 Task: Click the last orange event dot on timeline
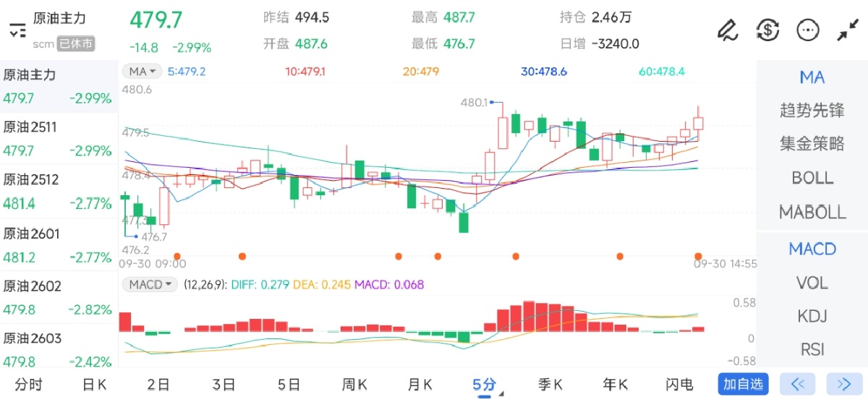tap(698, 256)
